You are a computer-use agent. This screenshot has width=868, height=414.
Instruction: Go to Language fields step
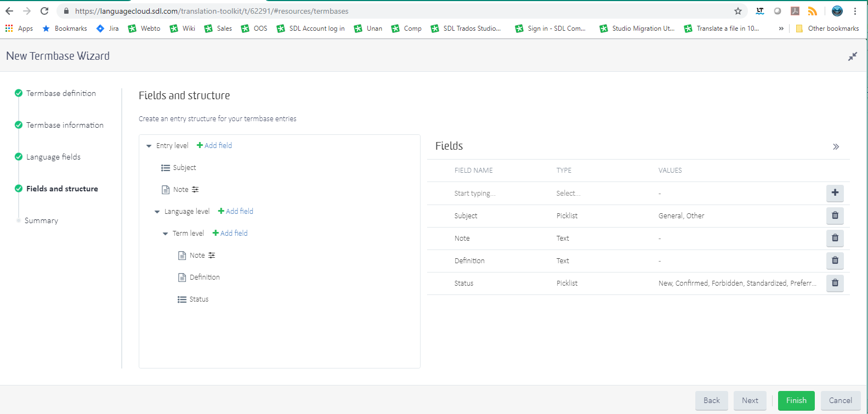53,157
